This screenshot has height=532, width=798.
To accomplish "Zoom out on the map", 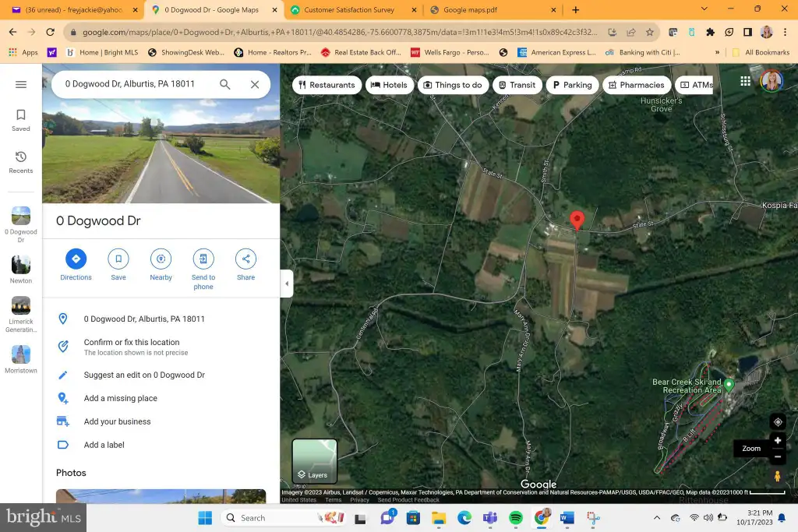I will (778, 456).
